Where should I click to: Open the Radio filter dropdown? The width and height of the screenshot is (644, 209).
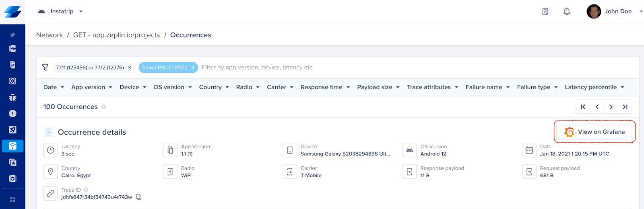point(248,87)
